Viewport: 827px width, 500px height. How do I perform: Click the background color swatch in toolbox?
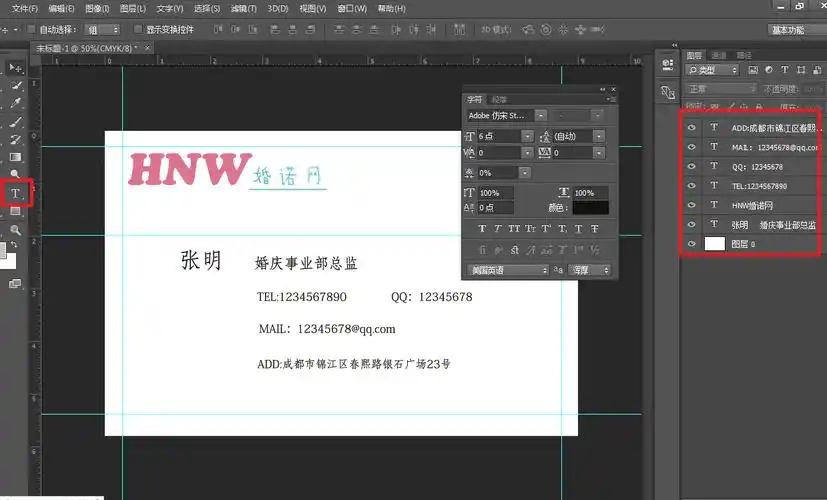(9, 262)
